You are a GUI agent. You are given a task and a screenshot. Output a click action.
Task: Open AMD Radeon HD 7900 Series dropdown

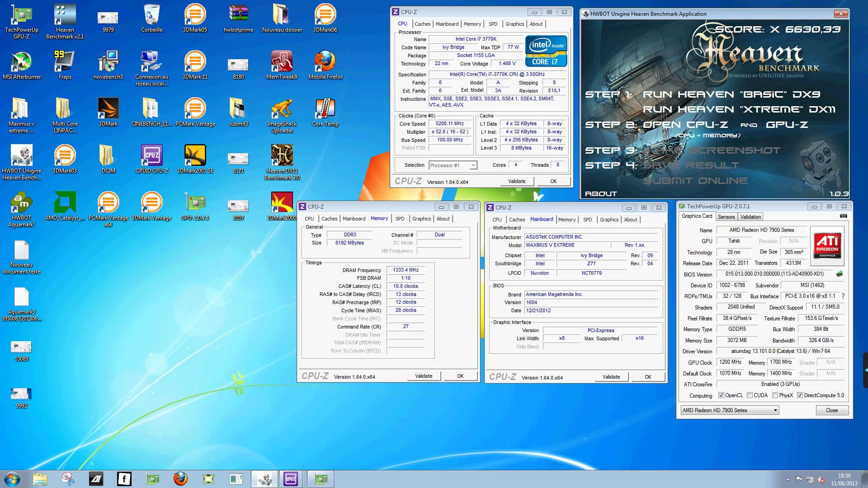(x=730, y=410)
